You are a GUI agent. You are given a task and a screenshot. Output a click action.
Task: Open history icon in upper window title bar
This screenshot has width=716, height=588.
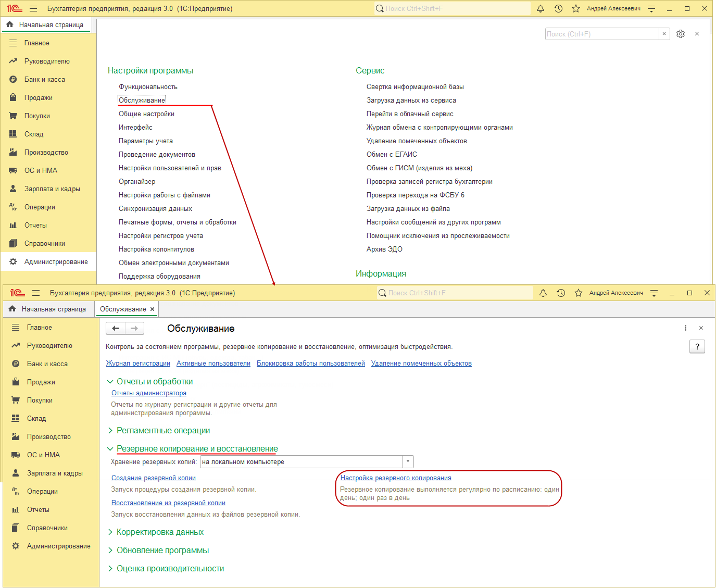[558, 9]
